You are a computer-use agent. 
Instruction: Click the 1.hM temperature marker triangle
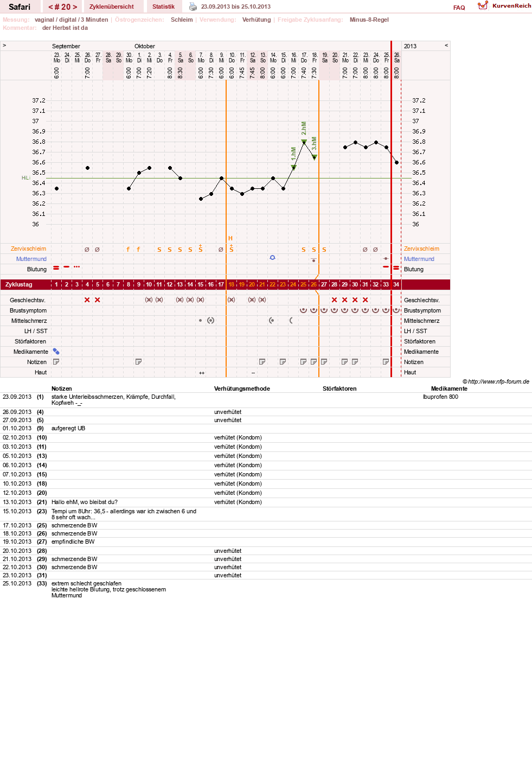point(293,168)
